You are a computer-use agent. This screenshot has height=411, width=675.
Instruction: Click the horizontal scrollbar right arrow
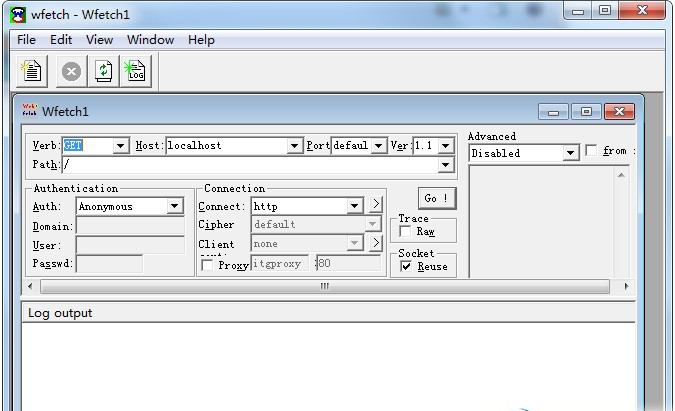point(626,286)
